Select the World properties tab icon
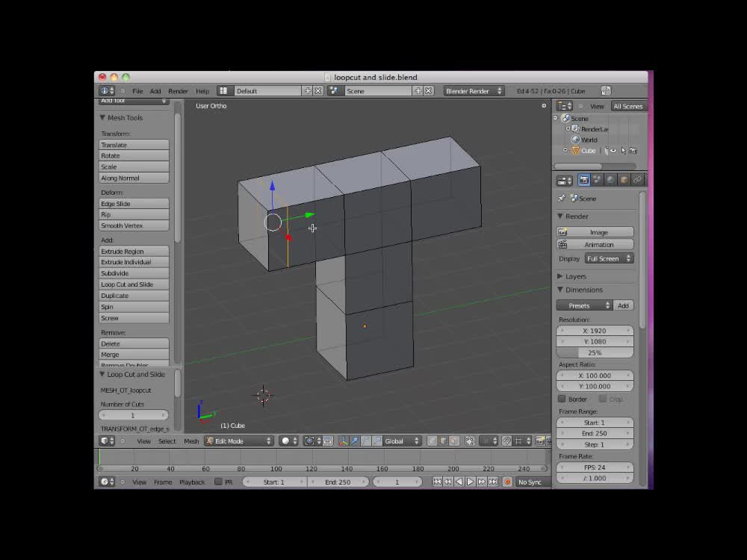This screenshot has width=747, height=560. click(610, 180)
